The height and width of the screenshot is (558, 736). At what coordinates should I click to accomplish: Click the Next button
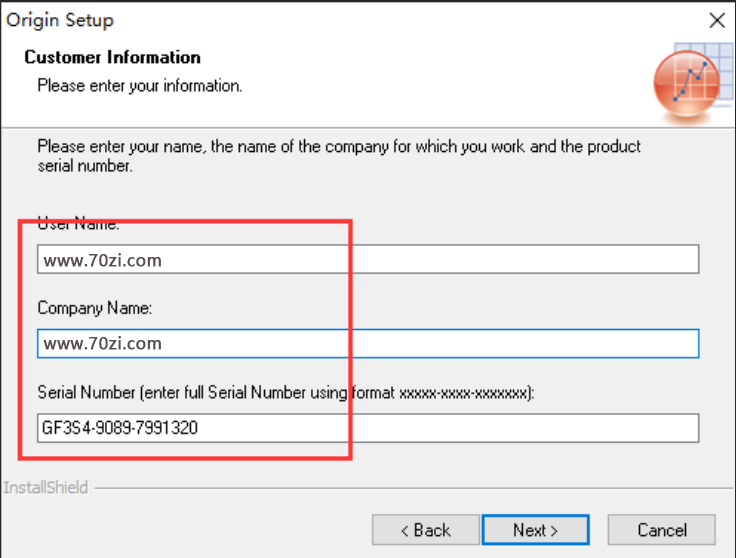pyautogui.click(x=536, y=530)
